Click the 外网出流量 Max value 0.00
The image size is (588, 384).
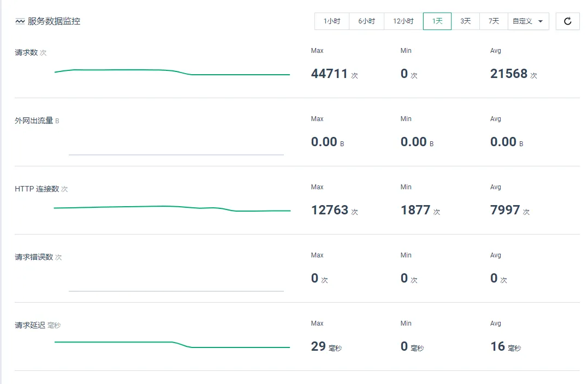point(324,142)
